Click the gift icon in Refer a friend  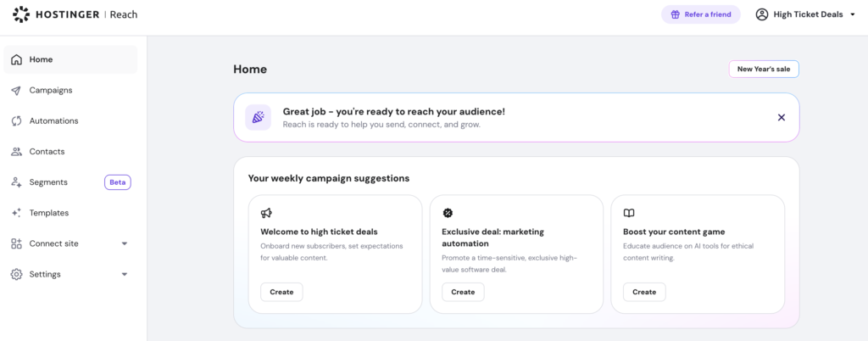coord(676,15)
